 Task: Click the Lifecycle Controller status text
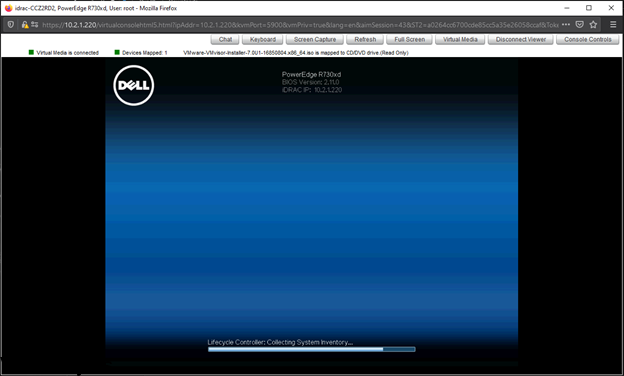coord(280,342)
